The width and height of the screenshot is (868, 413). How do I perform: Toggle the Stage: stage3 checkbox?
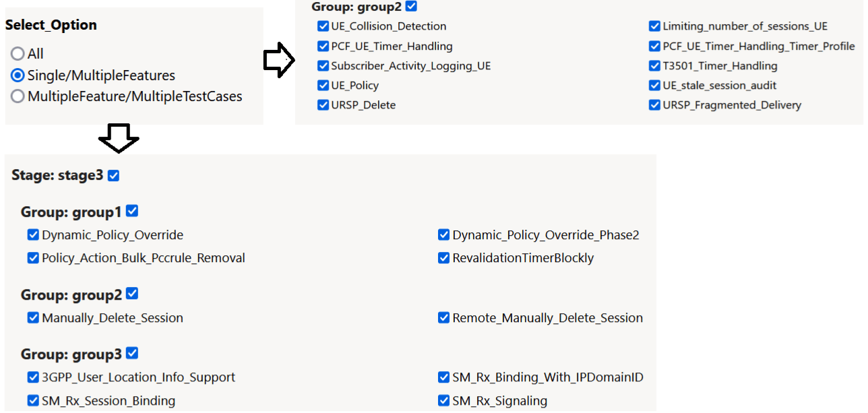click(113, 176)
